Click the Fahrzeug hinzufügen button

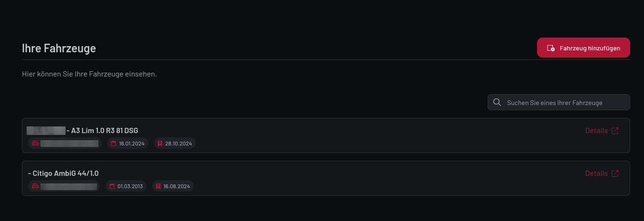(583, 48)
